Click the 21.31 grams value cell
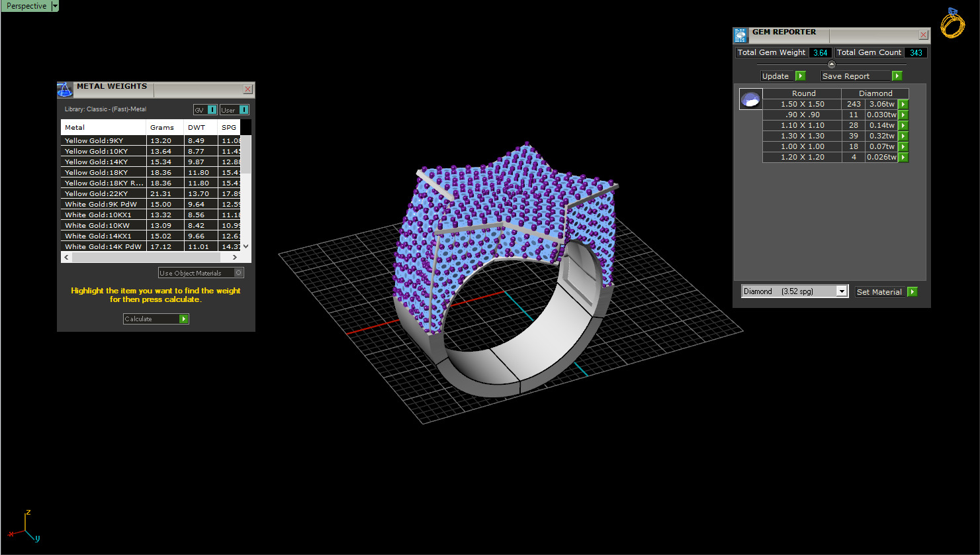Screen dimensions: 980x555 tap(165, 193)
